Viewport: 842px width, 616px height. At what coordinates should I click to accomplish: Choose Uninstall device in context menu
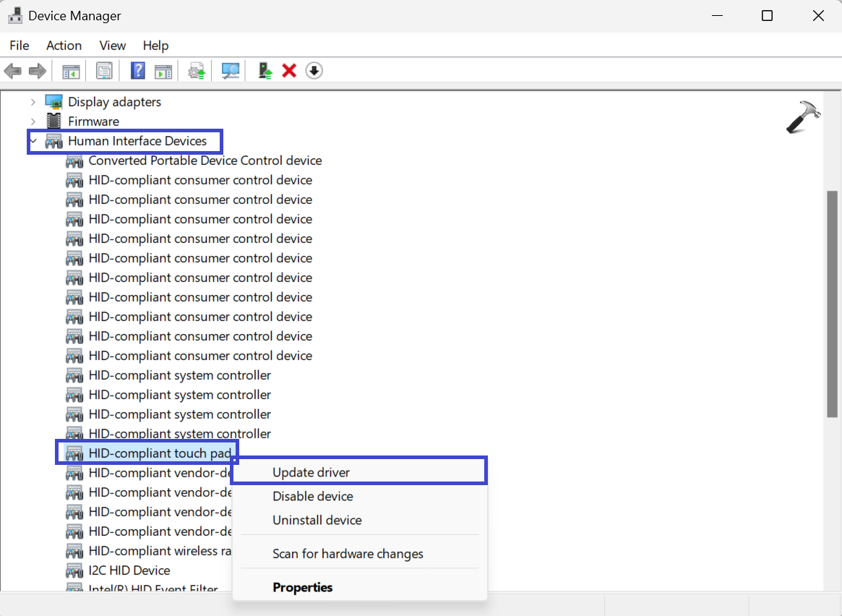(317, 520)
